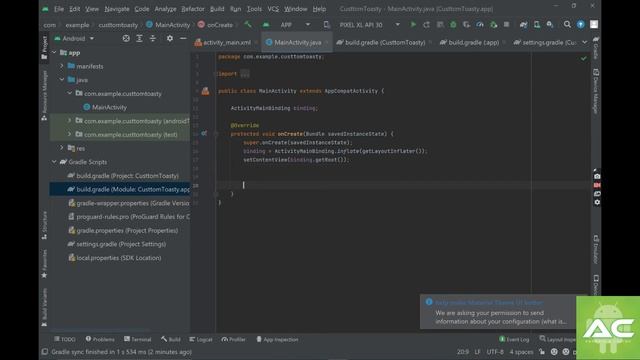Click the gear icon on right strip
This screenshot has height=360, width=640.
click(597, 202)
